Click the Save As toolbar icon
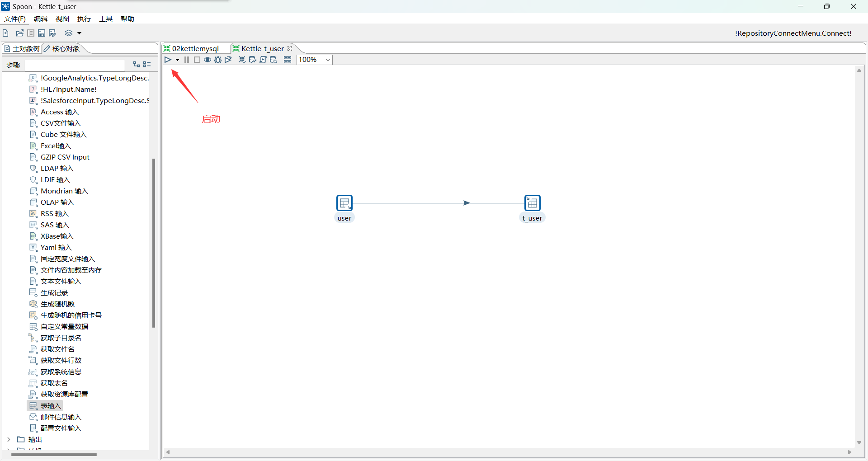Image resolution: width=868 pixels, height=461 pixels. [x=52, y=33]
